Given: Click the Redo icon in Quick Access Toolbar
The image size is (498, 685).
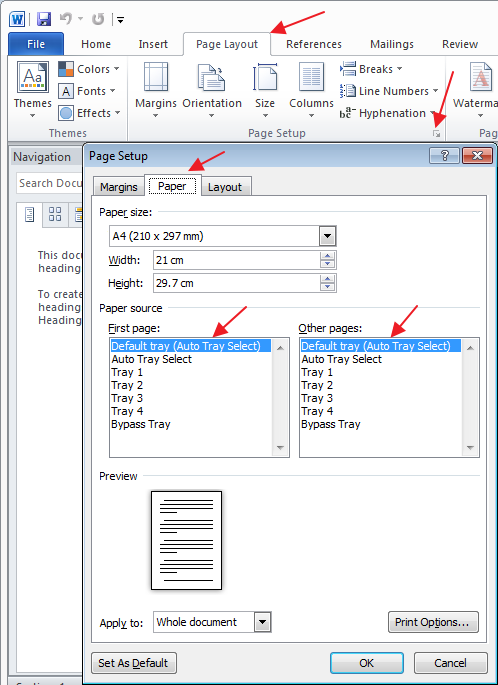Looking at the screenshot, I should pos(98,19).
